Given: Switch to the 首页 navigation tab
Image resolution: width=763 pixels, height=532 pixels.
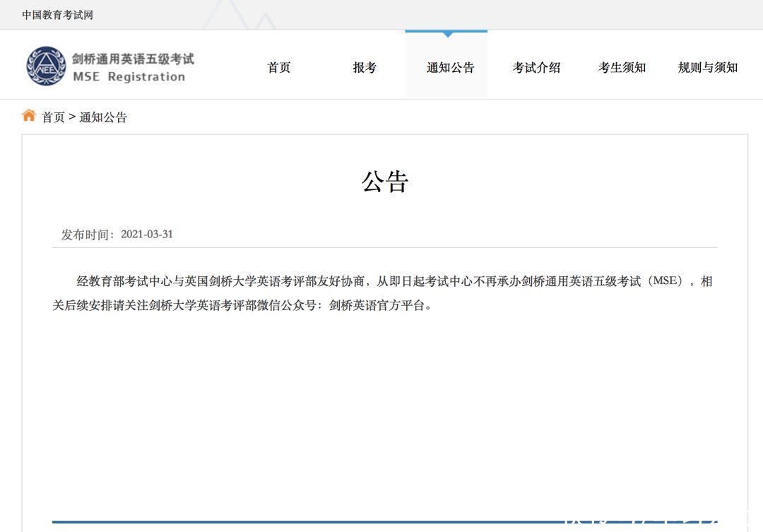Looking at the screenshot, I should [x=280, y=67].
